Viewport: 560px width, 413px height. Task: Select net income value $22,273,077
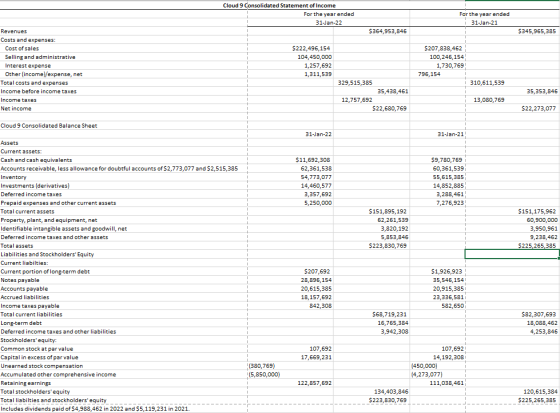pos(539,108)
